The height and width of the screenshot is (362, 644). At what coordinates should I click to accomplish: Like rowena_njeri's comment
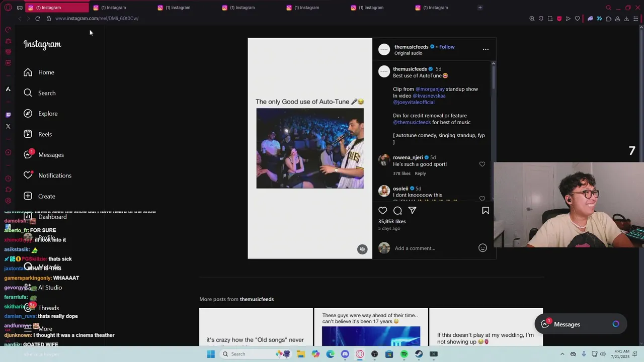click(x=482, y=164)
